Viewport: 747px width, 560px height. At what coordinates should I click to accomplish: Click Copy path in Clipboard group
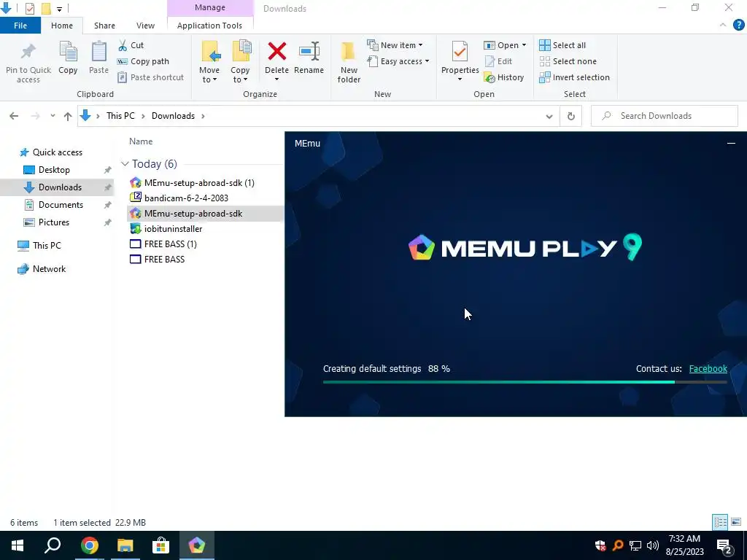tap(143, 61)
